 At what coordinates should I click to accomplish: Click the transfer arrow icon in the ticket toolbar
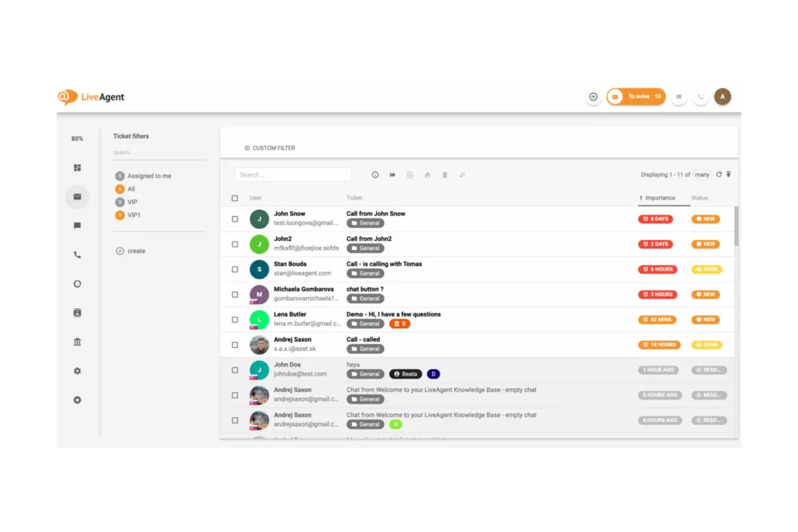(x=393, y=175)
